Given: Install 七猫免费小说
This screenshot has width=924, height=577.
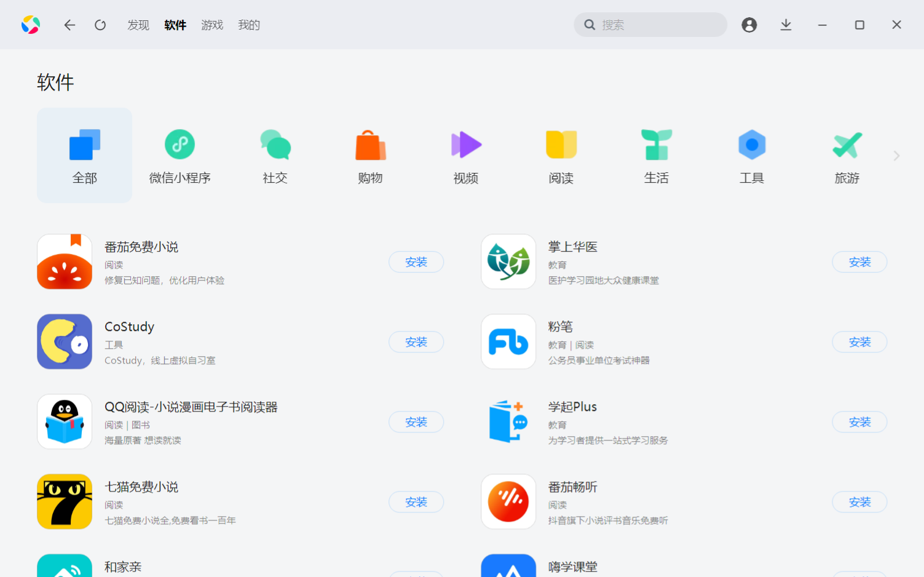Looking at the screenshot, I should (416, 502).
